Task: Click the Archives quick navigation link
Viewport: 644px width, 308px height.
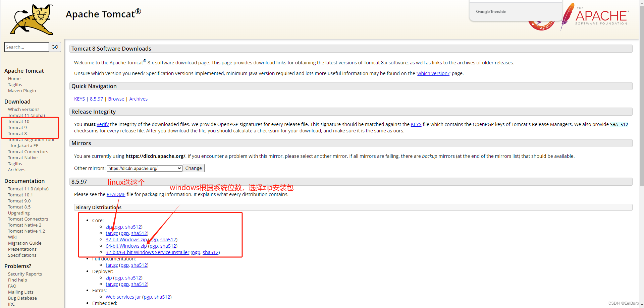Action: (139, 99)
